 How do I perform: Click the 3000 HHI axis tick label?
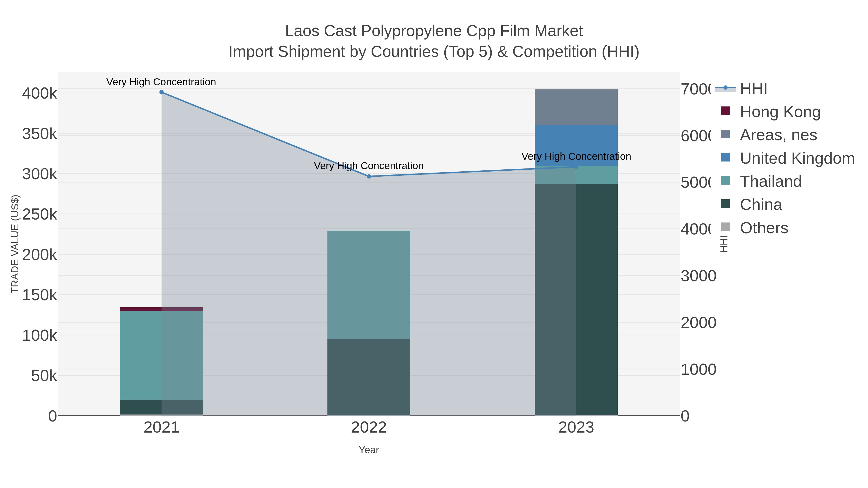698,276
